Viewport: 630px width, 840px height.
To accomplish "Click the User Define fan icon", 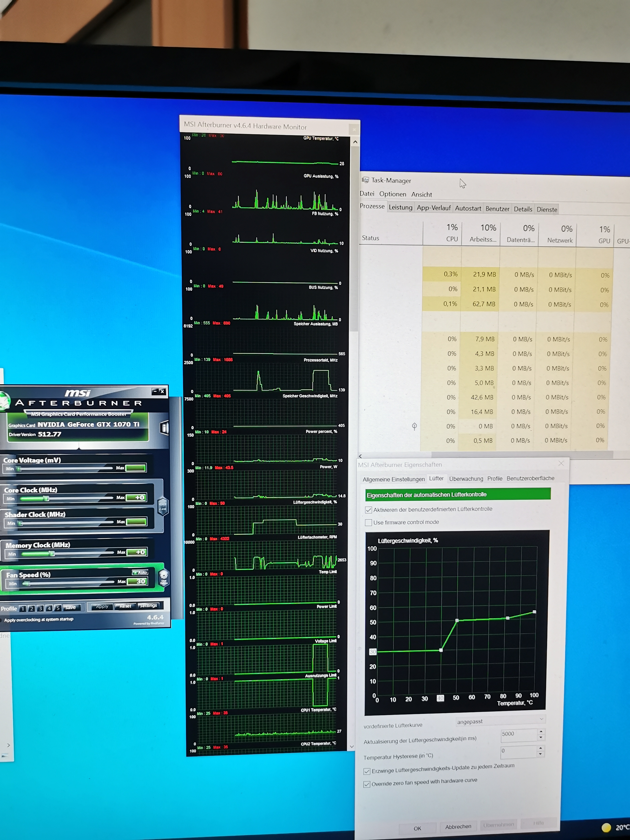I will pos(164,577).
